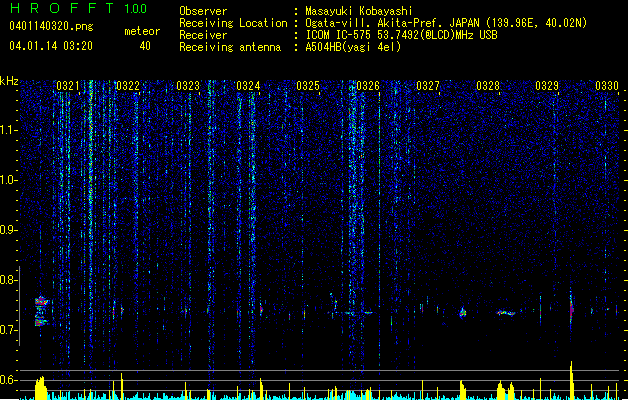This screenshot has height=400, width=629.
Task: Click the kHz axis unit label
Action: (9, 81)
